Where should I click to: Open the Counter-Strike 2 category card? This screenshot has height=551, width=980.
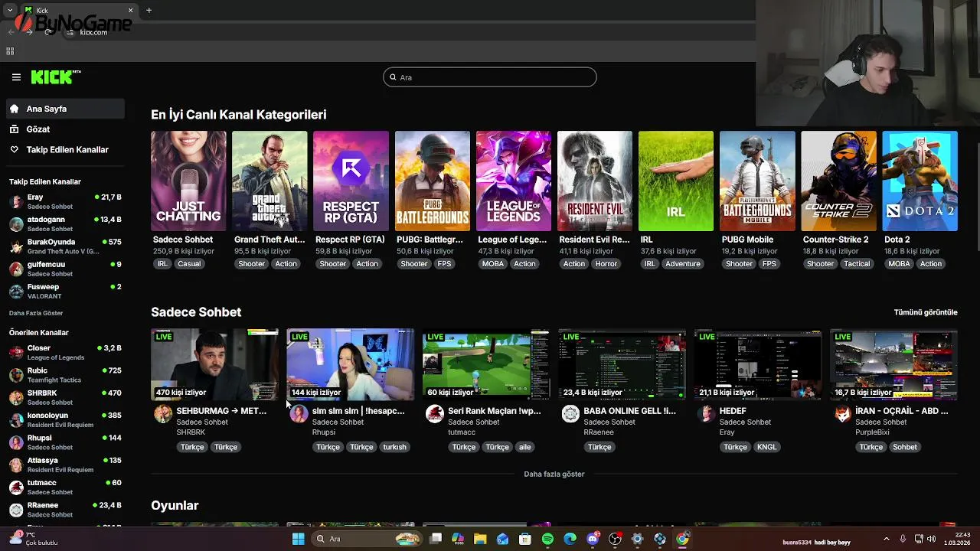[x=838, y=181]
